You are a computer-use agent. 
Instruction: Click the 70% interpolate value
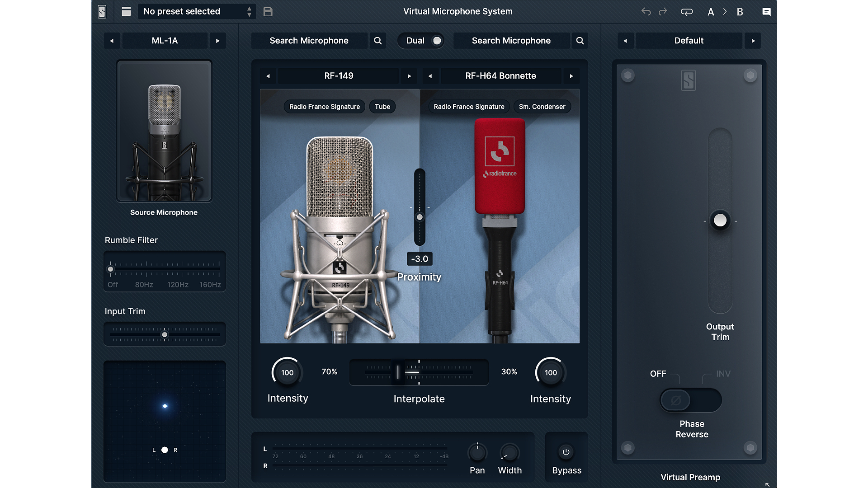pos(329,371)
